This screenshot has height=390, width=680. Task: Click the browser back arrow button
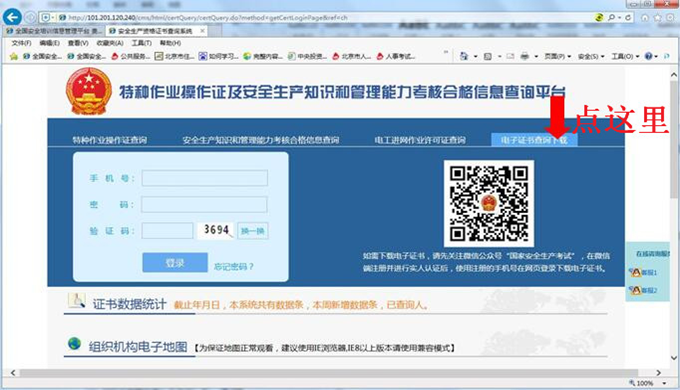coord(12,17)
